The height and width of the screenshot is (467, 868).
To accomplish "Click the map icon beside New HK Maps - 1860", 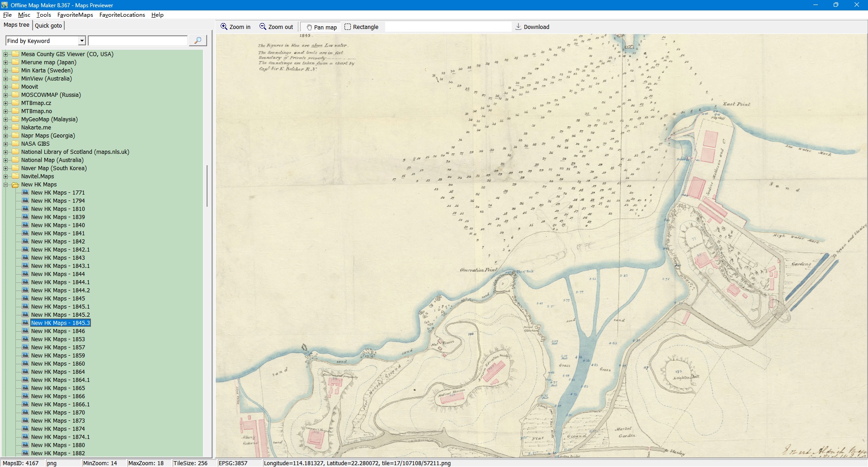I will point(25,364).
